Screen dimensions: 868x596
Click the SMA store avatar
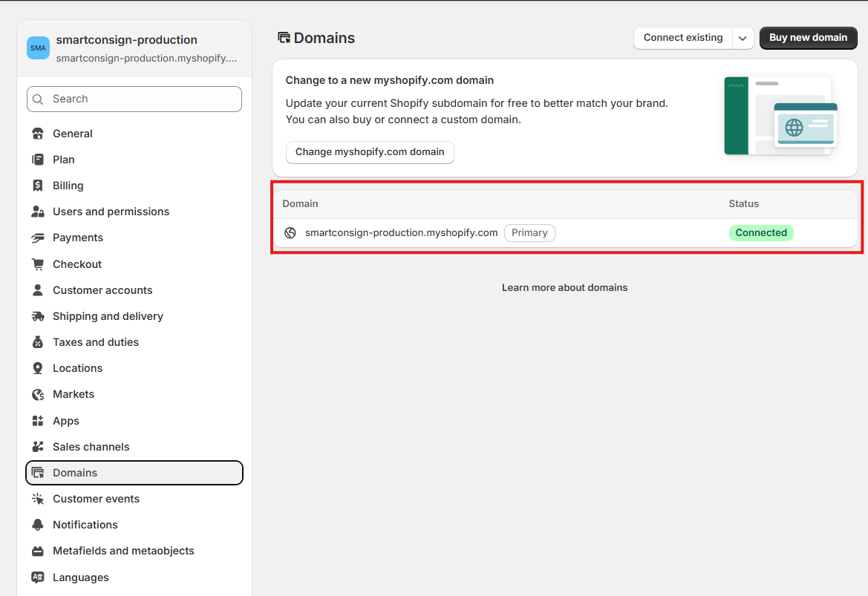click(38, 48)
